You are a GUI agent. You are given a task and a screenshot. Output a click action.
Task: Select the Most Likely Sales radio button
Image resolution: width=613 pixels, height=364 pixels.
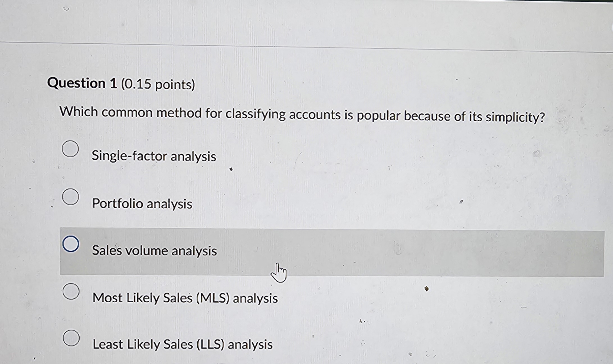tap(70, 291)
